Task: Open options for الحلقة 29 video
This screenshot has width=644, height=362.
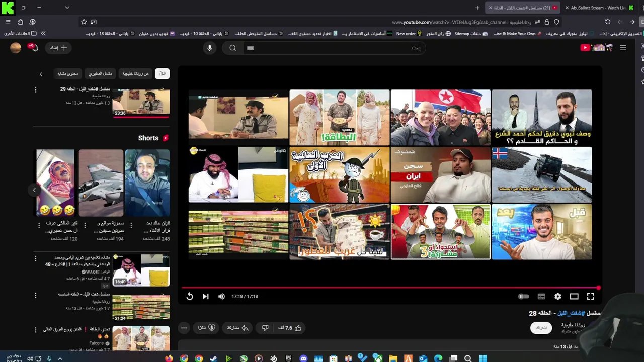Action: pos(35,89)
